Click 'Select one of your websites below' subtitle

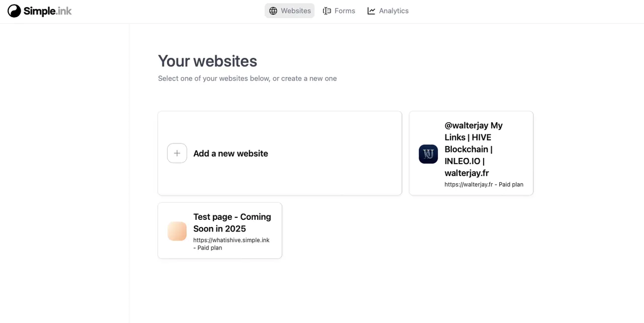(x=247, y=78)
